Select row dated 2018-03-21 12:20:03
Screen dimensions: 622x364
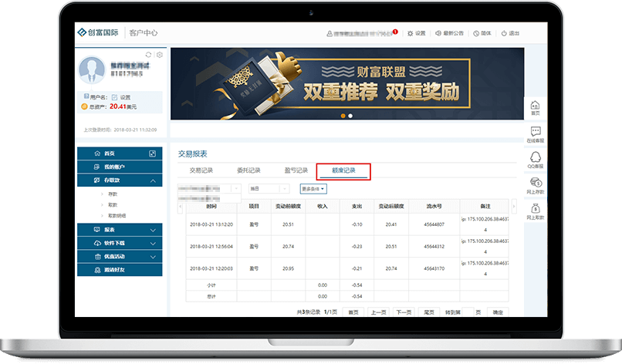pyautogui.click(x=347, y=268)
